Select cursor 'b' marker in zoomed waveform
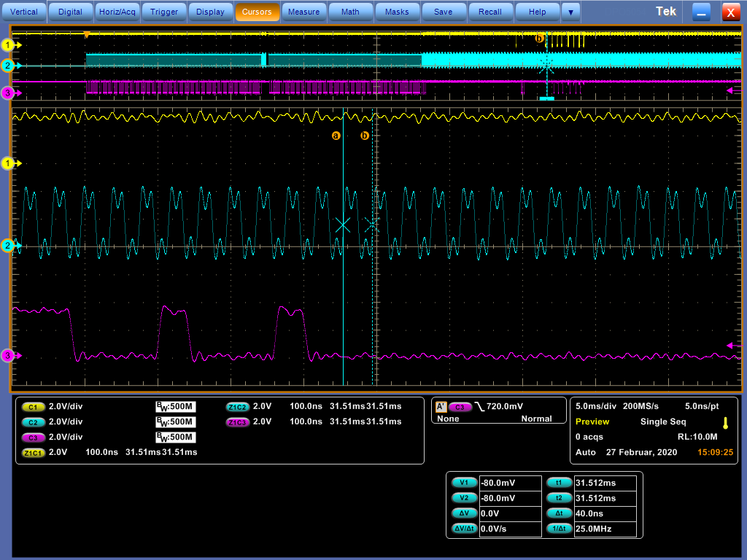The image size is (747, 560). coord(365,136)
